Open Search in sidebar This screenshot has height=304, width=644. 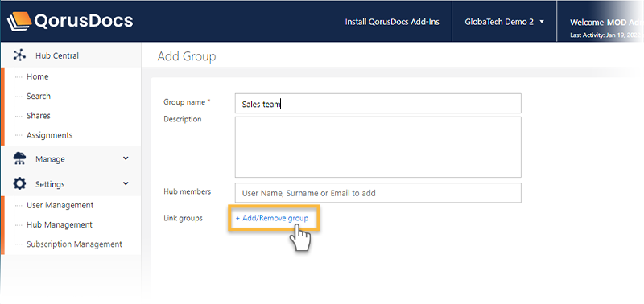coord(39,96)
